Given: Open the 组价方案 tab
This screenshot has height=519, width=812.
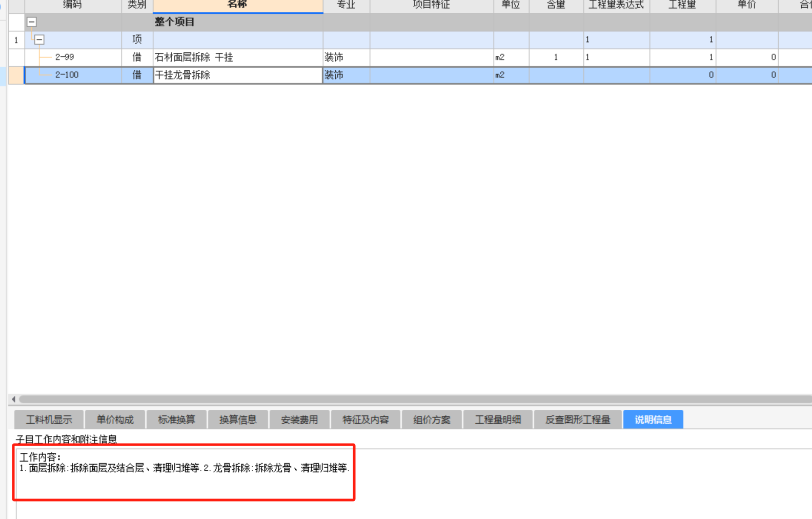Looking at the screenshot, I should pos(432,420).
